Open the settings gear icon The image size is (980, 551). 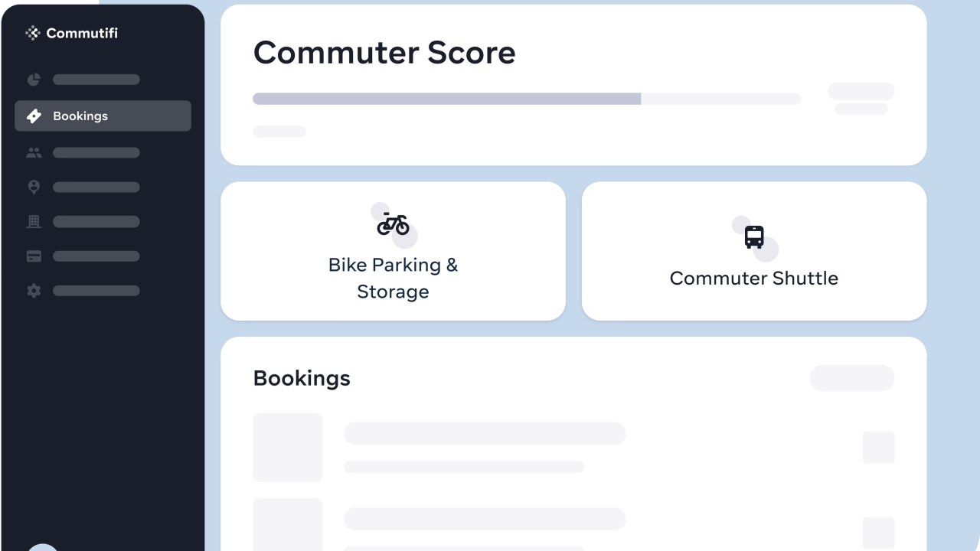click(34, 291)
